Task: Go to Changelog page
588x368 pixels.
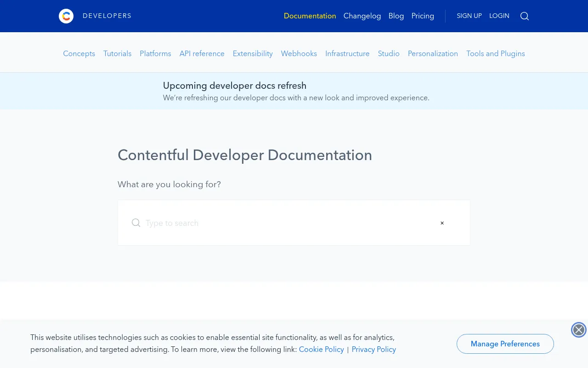Action: [362, 16]
